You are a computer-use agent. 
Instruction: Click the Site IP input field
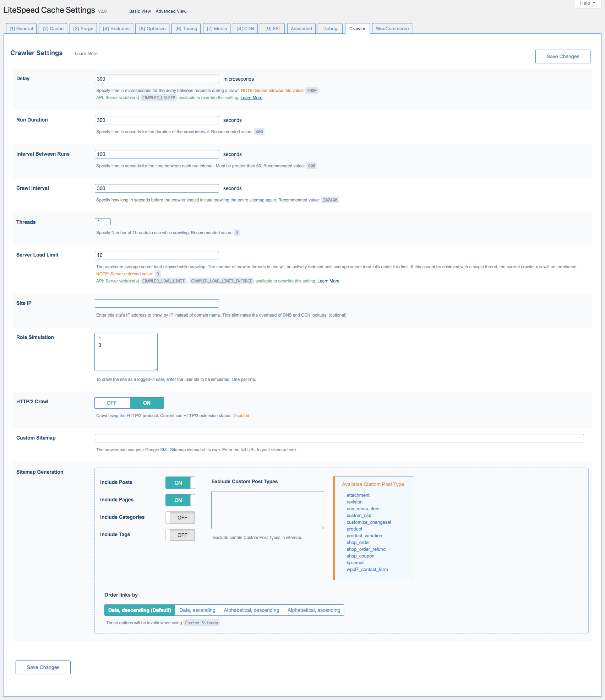point(157,303)
